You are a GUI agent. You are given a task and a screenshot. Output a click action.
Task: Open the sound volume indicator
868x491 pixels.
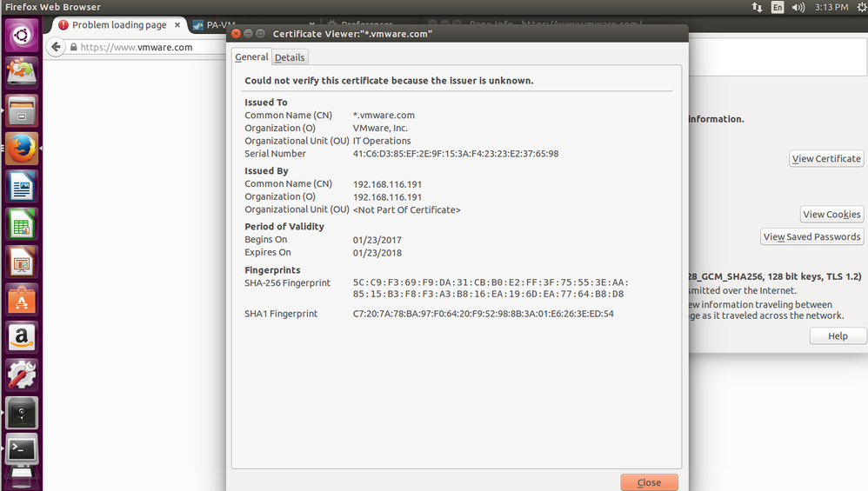pyautogui.click(x=798, y=7)
